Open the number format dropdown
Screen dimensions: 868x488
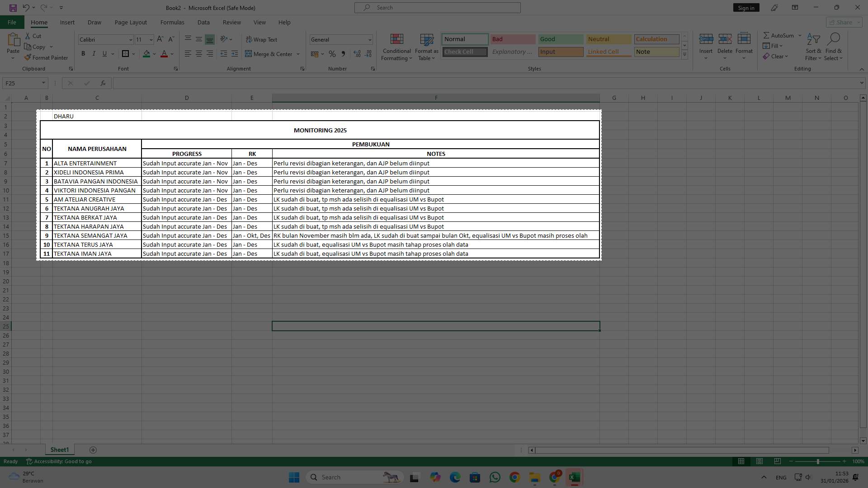click(369, 39)
